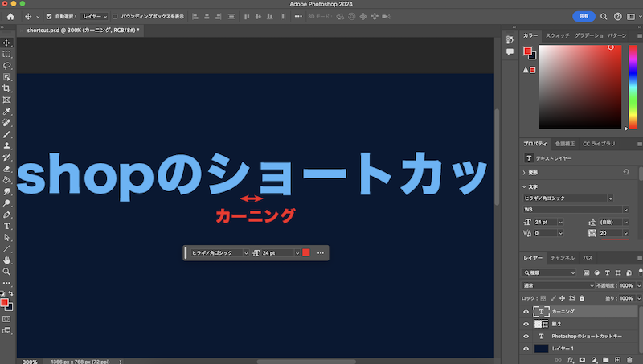
Task: Switch to the チャンネル tab
Action: click(x=562, y=258)
